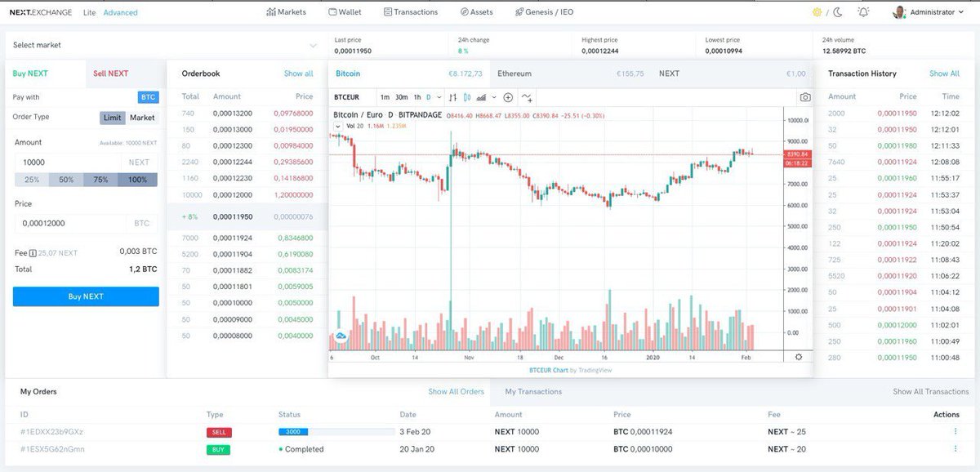980x472 pixels.
Task: Open the My Orders tab
Action: pyautogui.click(x=38, y=392)
